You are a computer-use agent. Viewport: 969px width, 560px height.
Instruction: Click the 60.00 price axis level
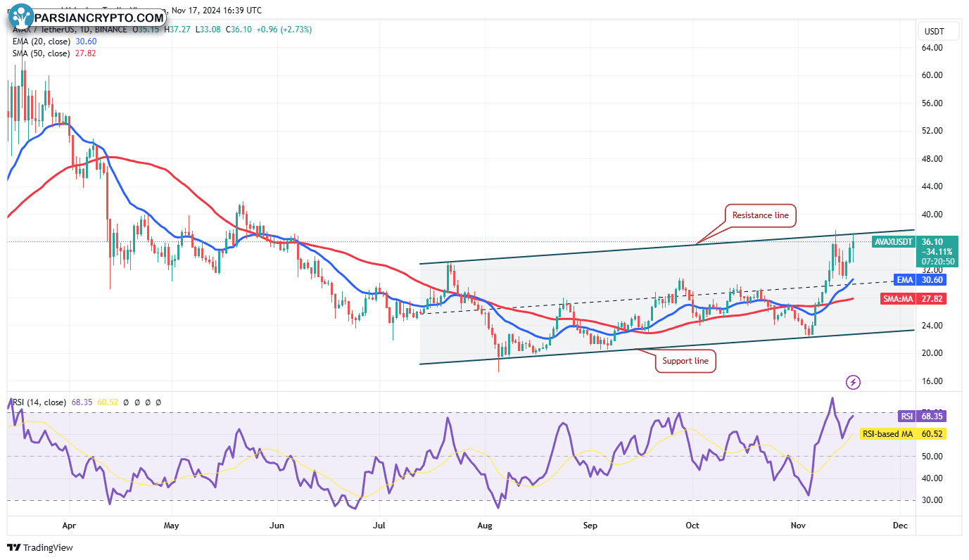pos(934,75)
